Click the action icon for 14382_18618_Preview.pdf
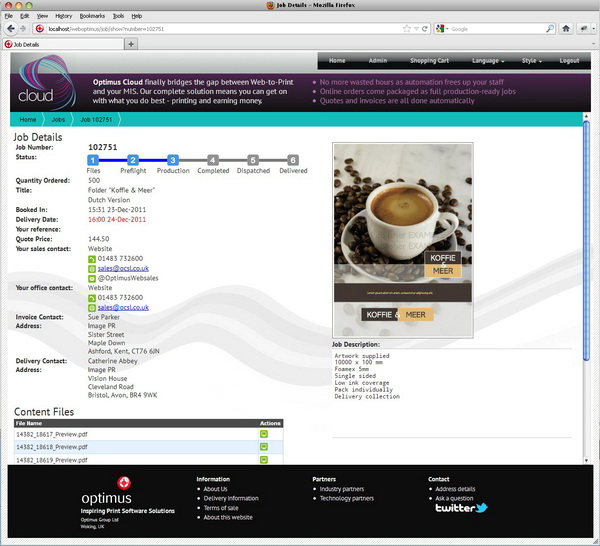Viewport: 600px width, 546px height. coord(264,447)
